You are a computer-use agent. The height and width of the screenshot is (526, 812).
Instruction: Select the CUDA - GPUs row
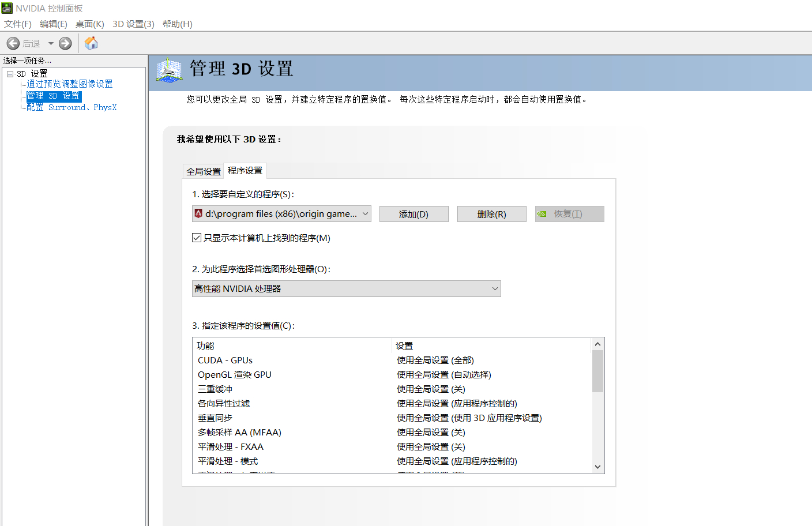point(392,360)
